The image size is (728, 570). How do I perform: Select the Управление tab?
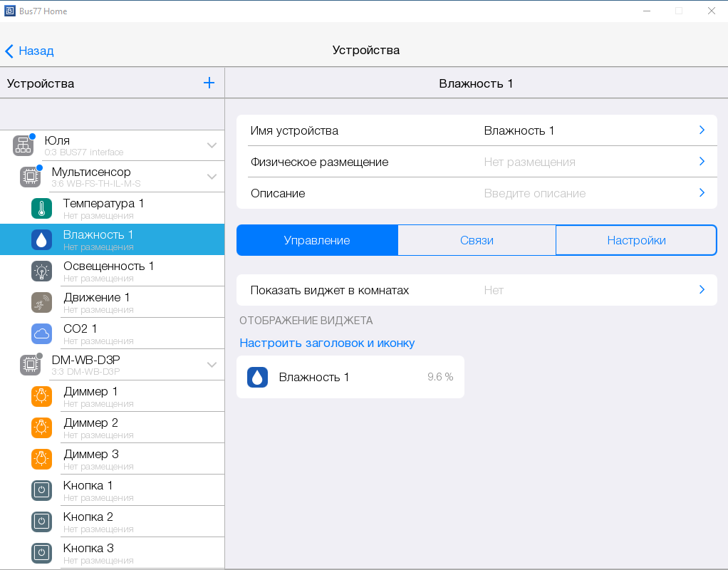tap(317, 240)
